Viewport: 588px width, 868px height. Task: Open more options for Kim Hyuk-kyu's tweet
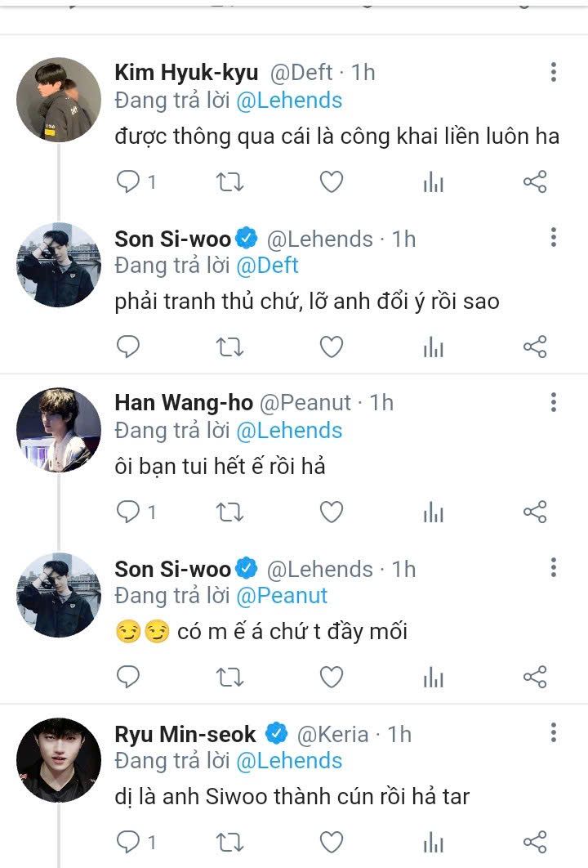[x=554, y=73]
